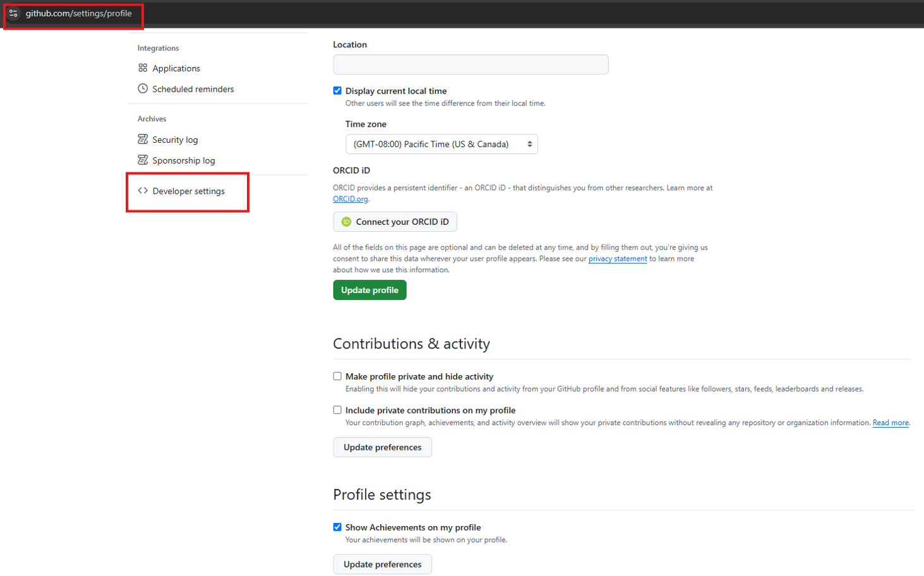The height and width of the screenshot is (576, 924).
Task: Click the Location label
Action: pos(350,45)
